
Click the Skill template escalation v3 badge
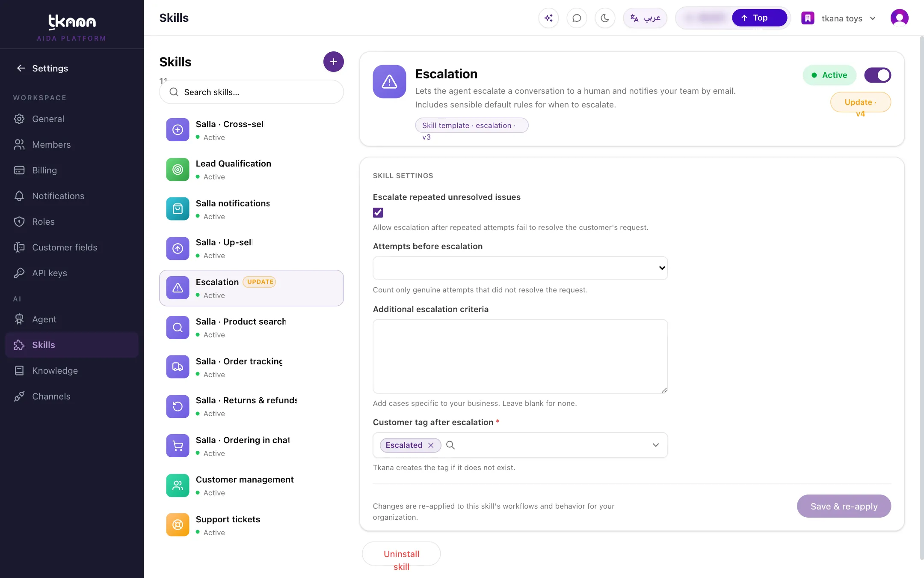click(x=471, y=125)
